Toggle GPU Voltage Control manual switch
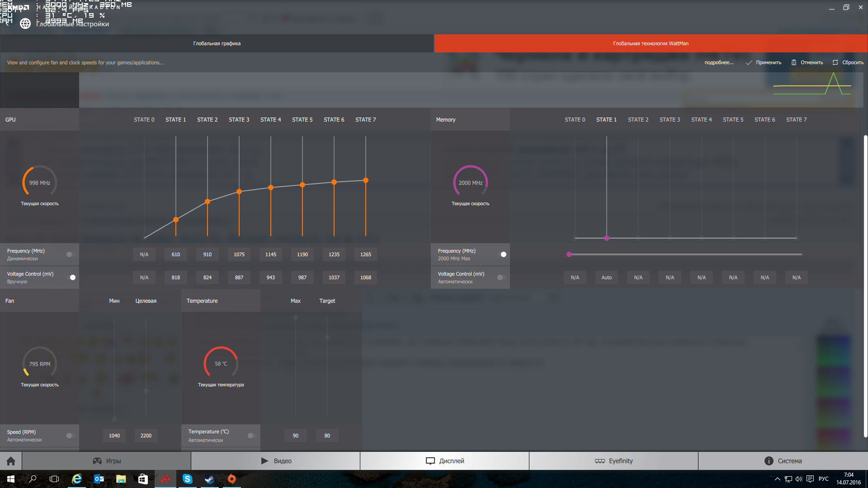Image resolution: width=868 pixels, height=488 pixels. click(x=71, y=277)
